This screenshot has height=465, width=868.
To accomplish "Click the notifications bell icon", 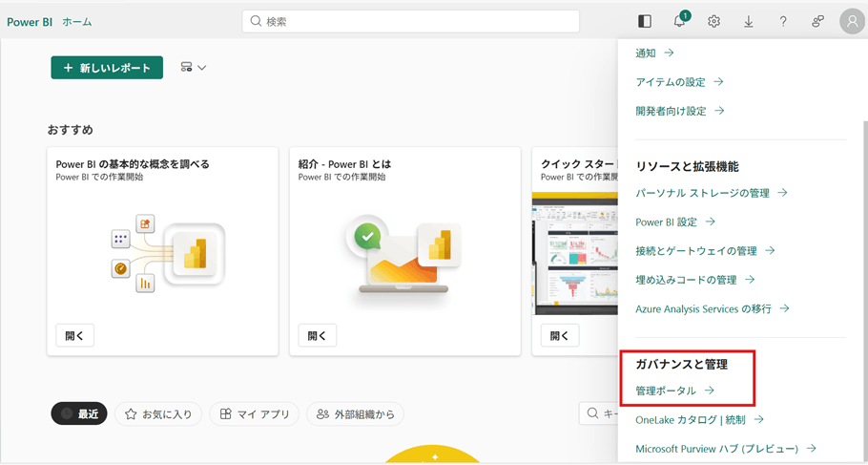I will pyautogui.click(x=680, y=21).
